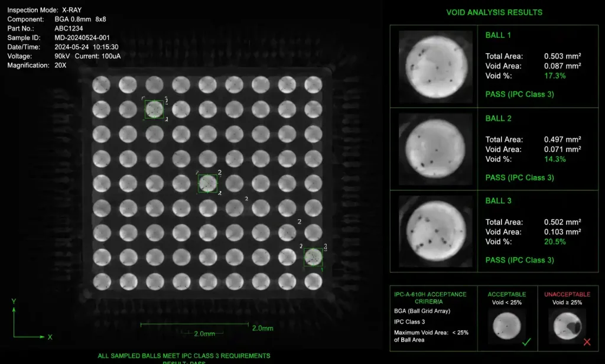Select the 20.5% void percentage
The width and height of the screenshot is (605, 364).
point(555,242)
